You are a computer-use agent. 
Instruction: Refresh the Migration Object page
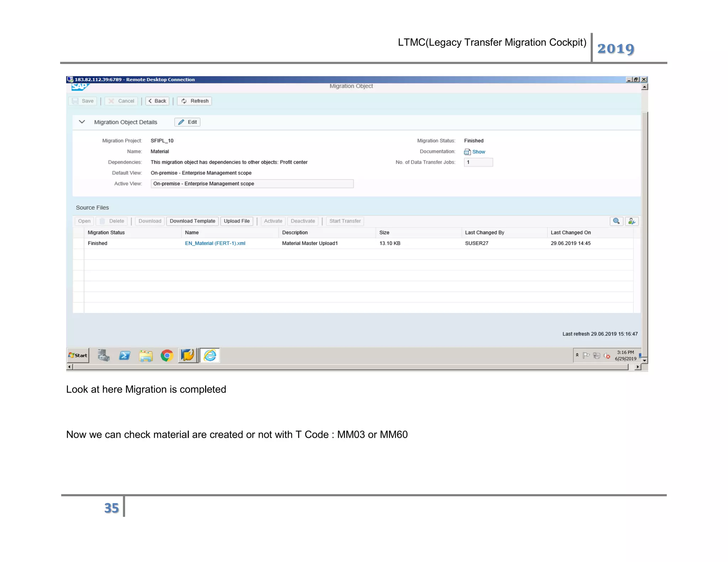194,101
